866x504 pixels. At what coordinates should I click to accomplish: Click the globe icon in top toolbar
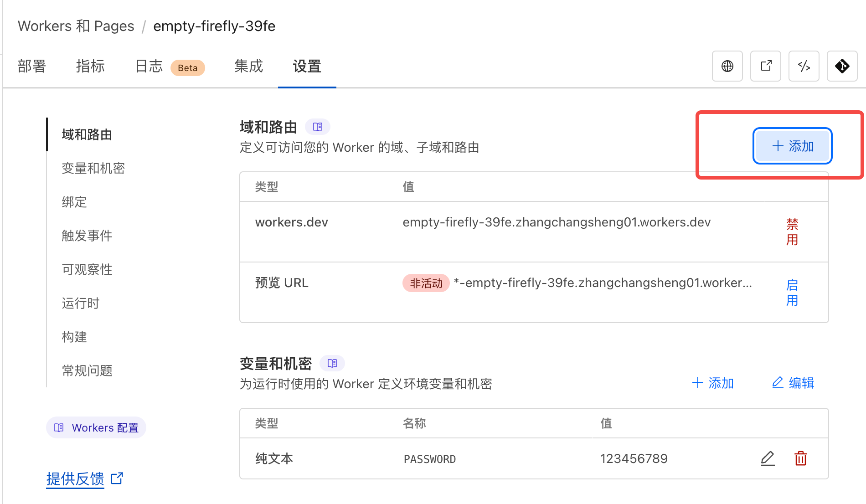click(727, 66)
